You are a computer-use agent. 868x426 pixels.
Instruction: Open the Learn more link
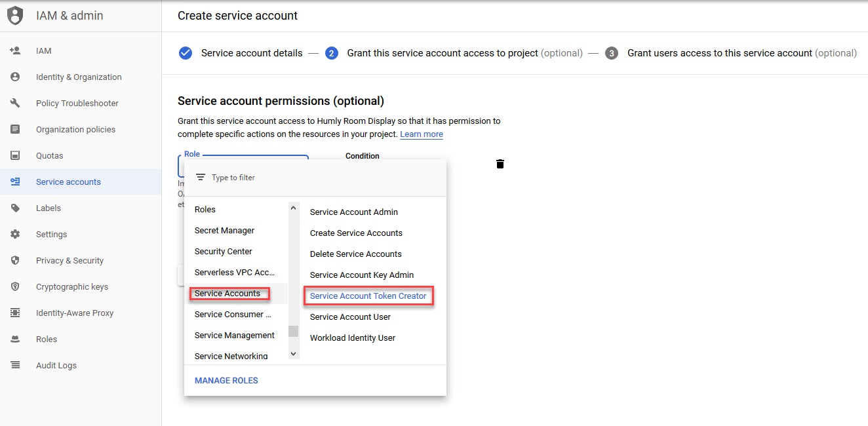coord(421,134)
